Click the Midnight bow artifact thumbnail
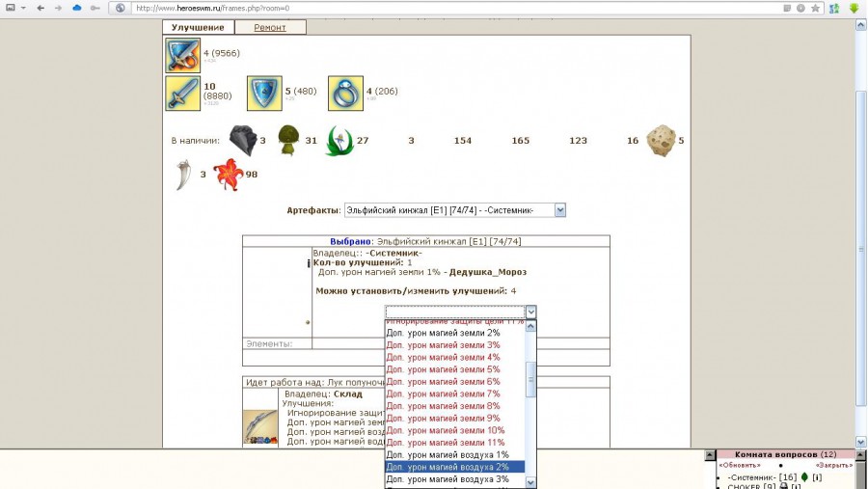Image resolution: width=868 pixels, height=489 pixels. point(260,426)
